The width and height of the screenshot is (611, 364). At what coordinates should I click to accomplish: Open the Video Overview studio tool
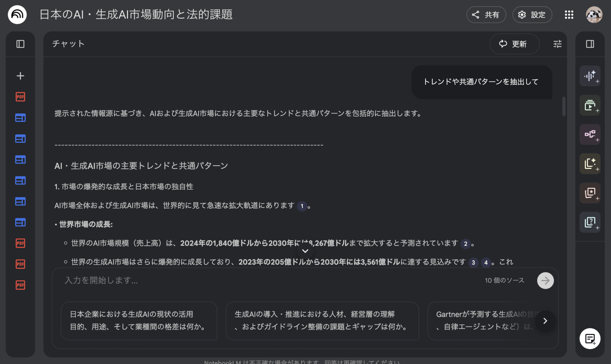(x=590, y=105)
